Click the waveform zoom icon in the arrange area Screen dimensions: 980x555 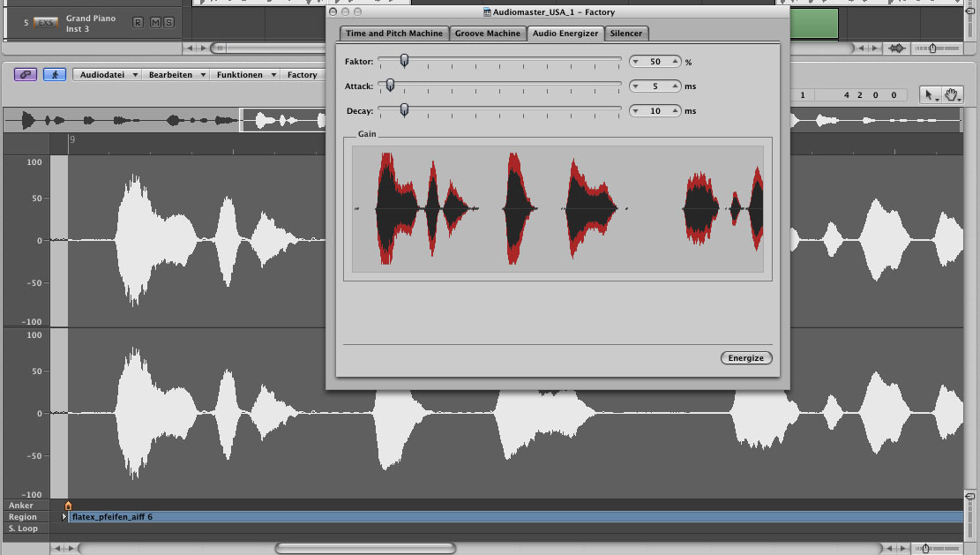897,48
